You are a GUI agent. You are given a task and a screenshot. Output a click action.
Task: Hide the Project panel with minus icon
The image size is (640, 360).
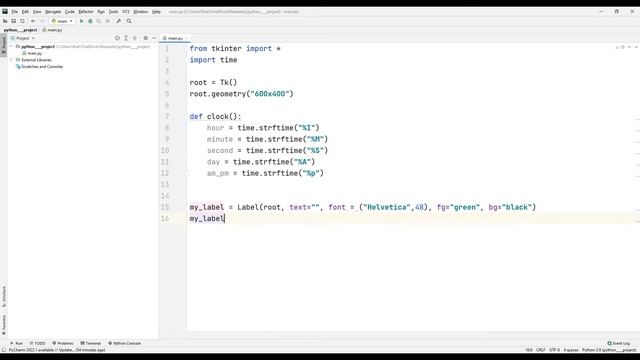(154, 38)
